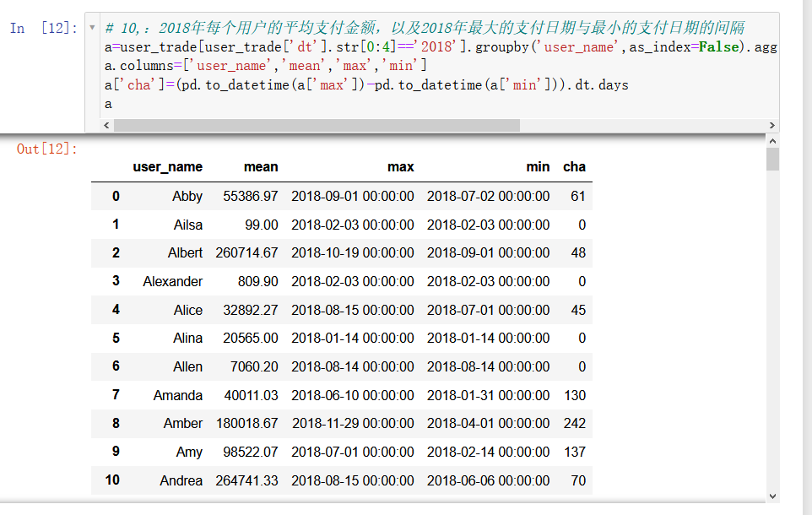Click the min column header
Viewport: 812px width, 515px height.
[x=538, y=167]
